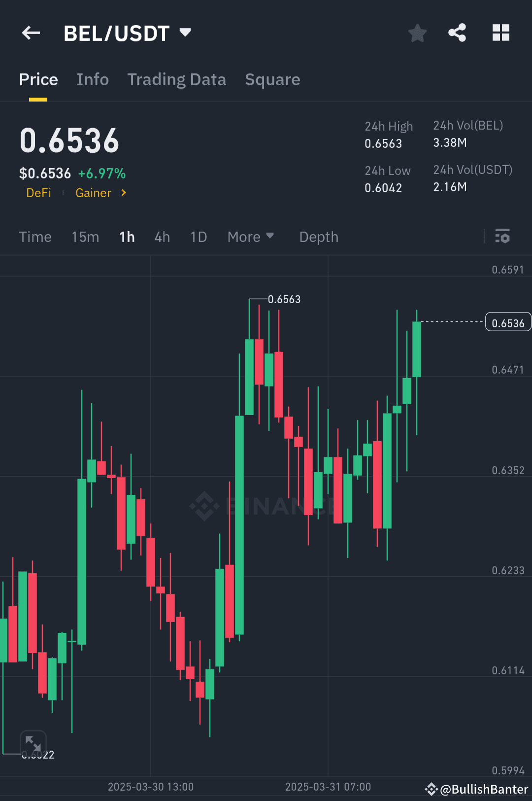Enable the 1D candle interval

pyautogui.click(x=199, y=237)
